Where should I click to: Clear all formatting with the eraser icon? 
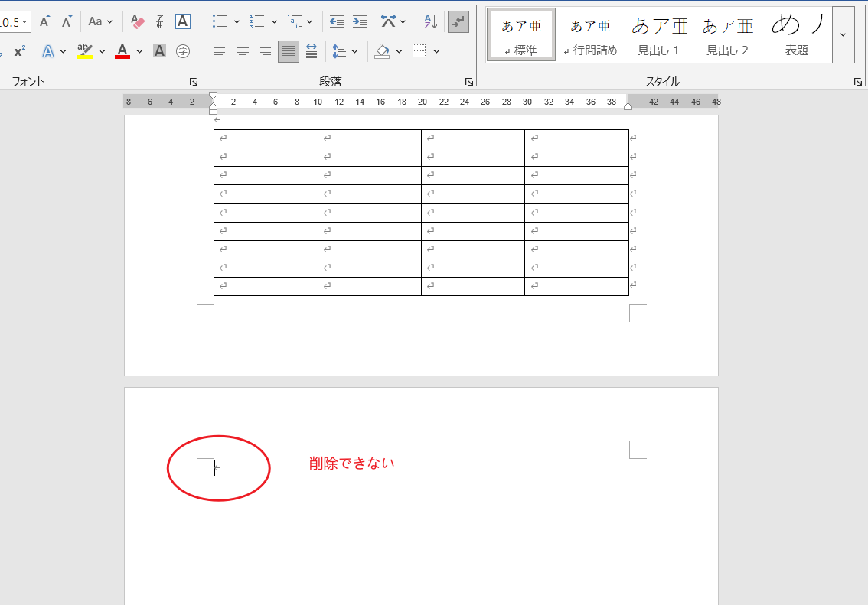pos(138,22)
